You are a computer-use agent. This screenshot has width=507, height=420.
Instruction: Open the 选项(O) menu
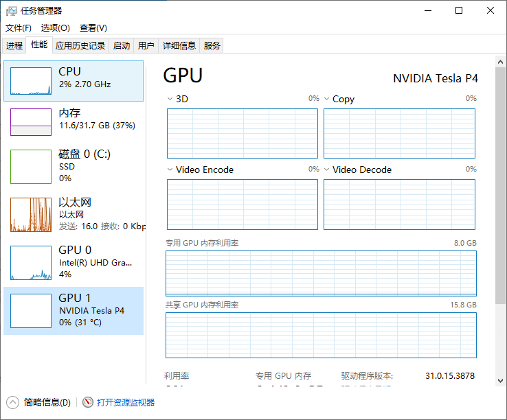(x=55, y=28)
